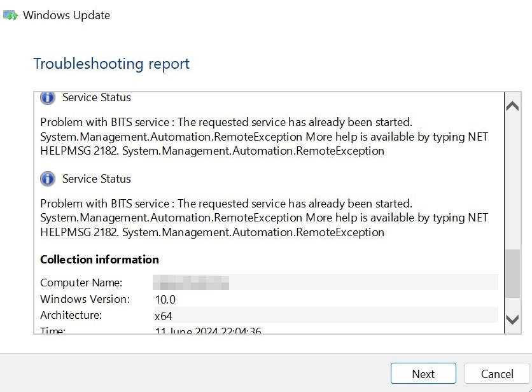
Task: Click the Windows Update window title text
Action: click(66, 15)
